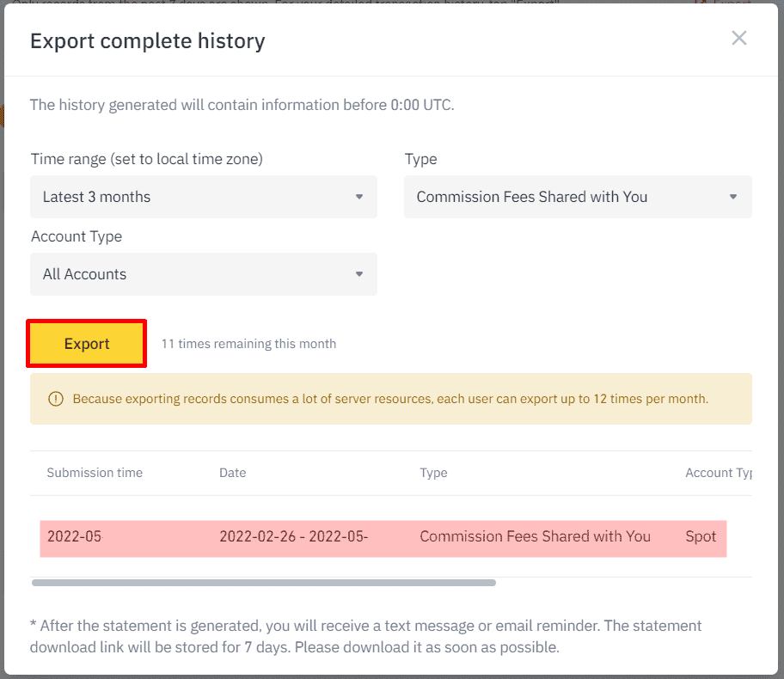The height and width of the screenshot is (679, 784).
Task: Close the Export complete history dialog
Action: tap(738, 38)
